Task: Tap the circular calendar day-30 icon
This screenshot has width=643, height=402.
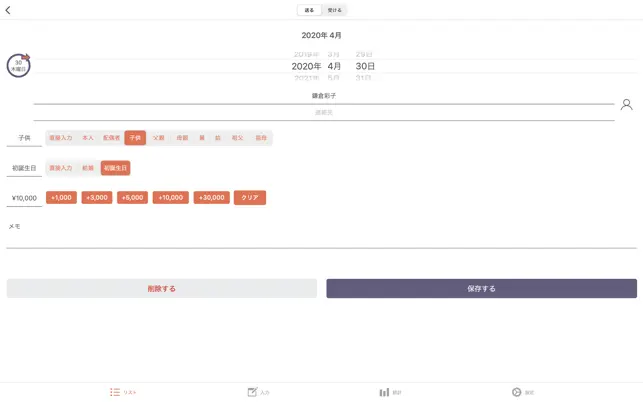Action: [x=18, y=65]
